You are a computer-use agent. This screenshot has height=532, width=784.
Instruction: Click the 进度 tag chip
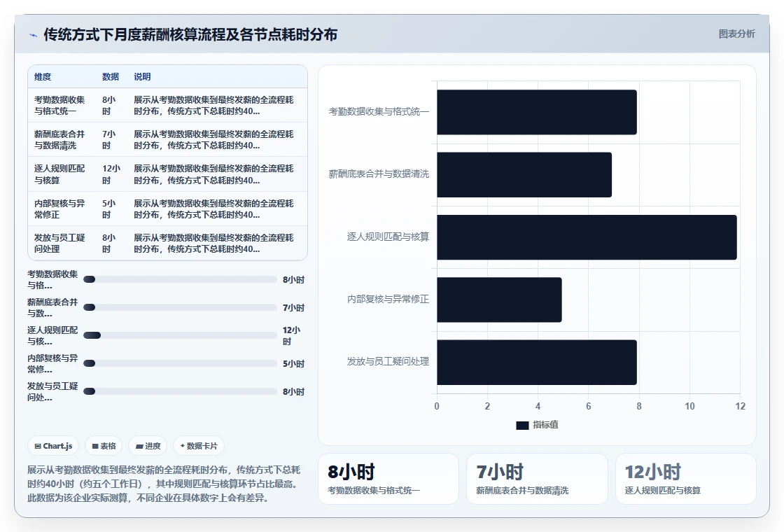(148, 446)
